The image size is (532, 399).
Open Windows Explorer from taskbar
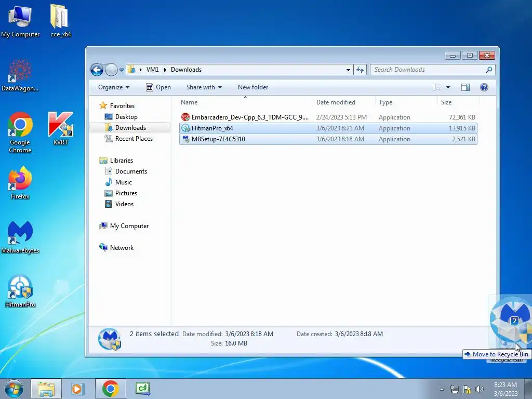click(x=46, y=389)
